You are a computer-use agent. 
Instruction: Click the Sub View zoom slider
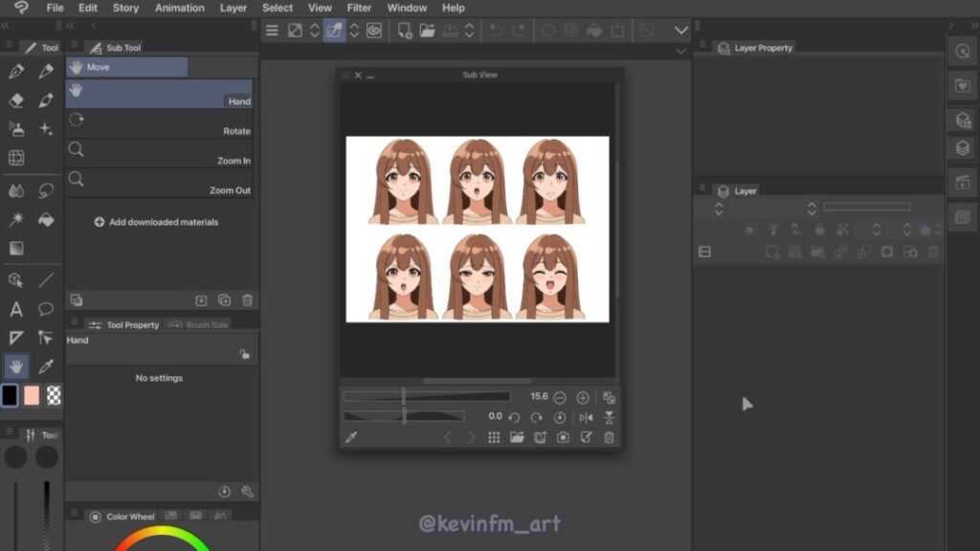click(x=426, y=397)
